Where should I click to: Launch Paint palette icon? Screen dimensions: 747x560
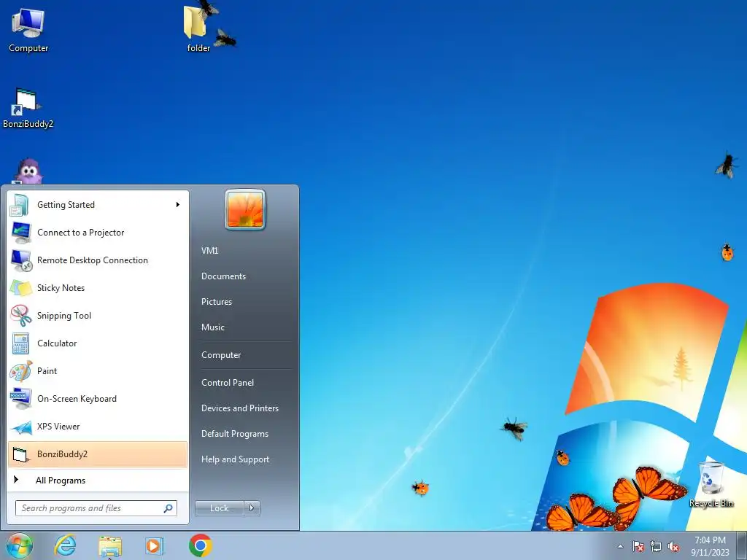click(21, 371)
